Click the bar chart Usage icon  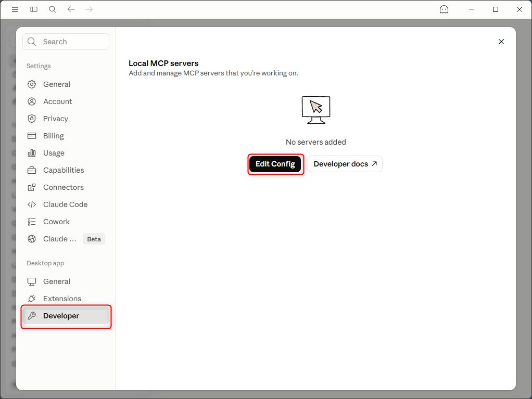click(x=32, y=153)
